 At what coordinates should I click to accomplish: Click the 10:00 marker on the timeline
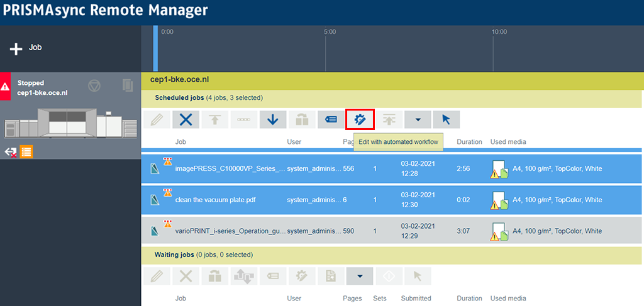pyautogui.click(x=499, y=32)
